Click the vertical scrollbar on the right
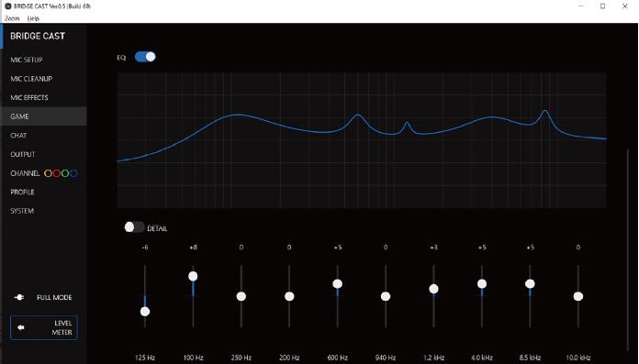 (x=628, y=250)
